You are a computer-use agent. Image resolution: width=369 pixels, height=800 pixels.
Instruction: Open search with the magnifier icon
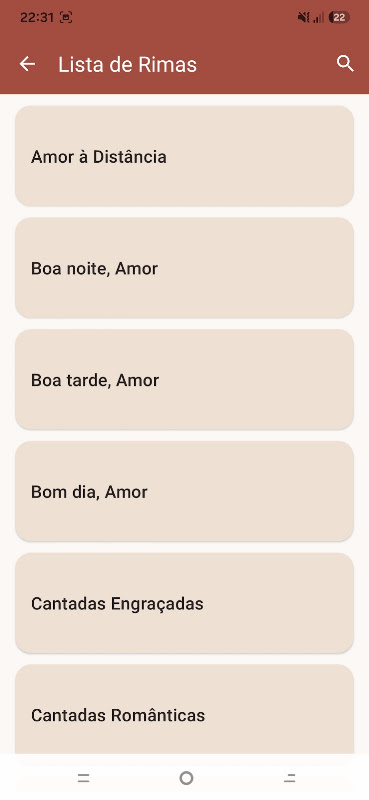coord(345,64)
